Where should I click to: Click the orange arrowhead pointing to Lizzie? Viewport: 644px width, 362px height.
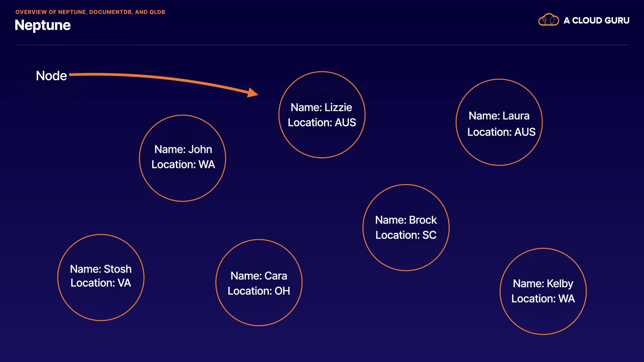(x=253, y=93)
